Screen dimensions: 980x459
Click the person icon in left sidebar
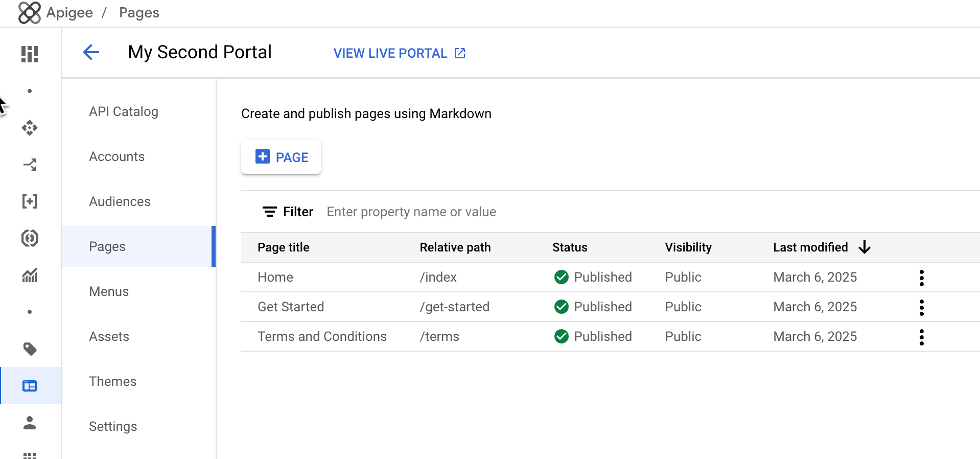point(30,423)
